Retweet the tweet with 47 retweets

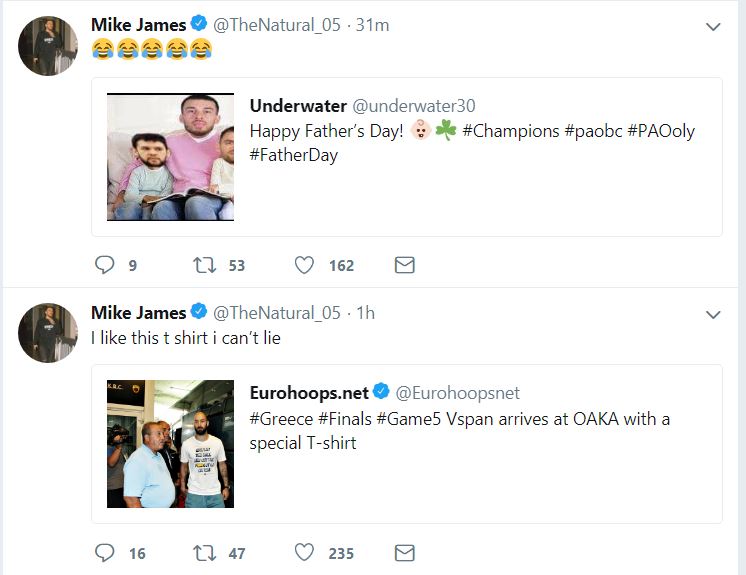[x=202, y=553]
